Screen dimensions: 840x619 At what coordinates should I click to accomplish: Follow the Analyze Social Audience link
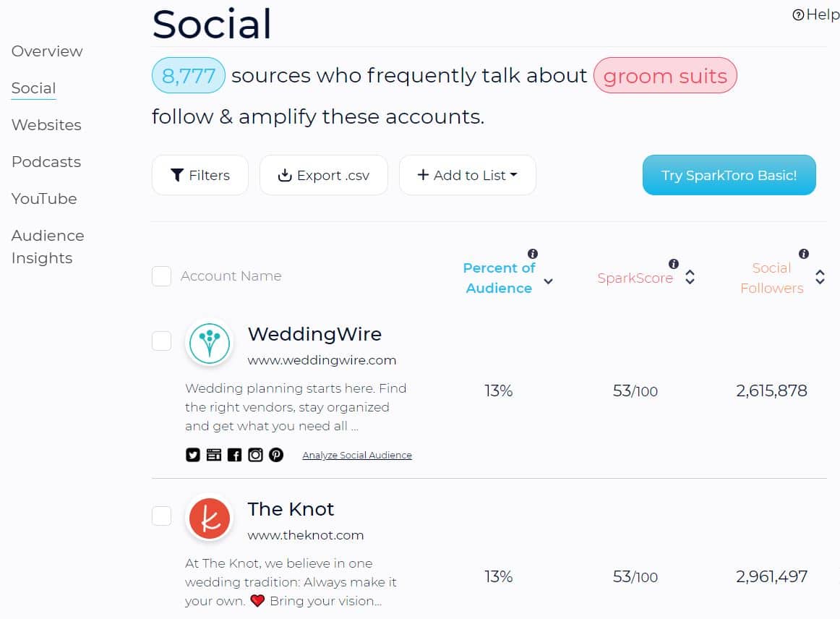357,455
